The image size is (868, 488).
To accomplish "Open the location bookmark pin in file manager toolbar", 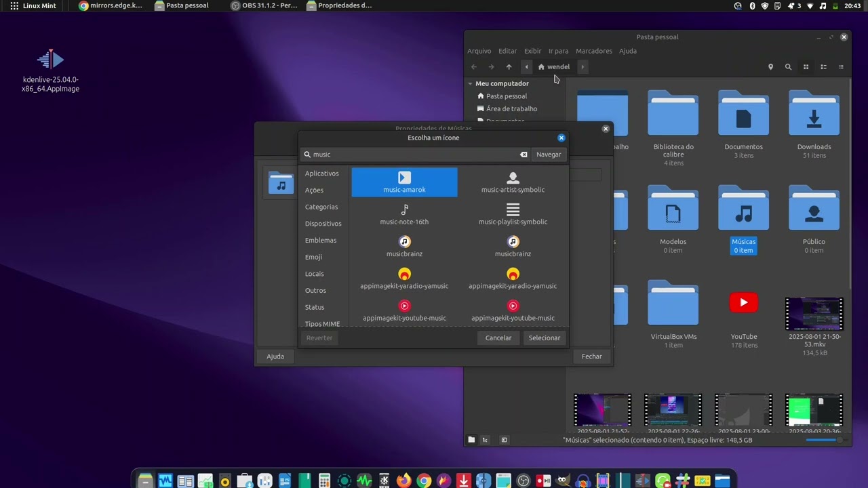I will point(770,67).
